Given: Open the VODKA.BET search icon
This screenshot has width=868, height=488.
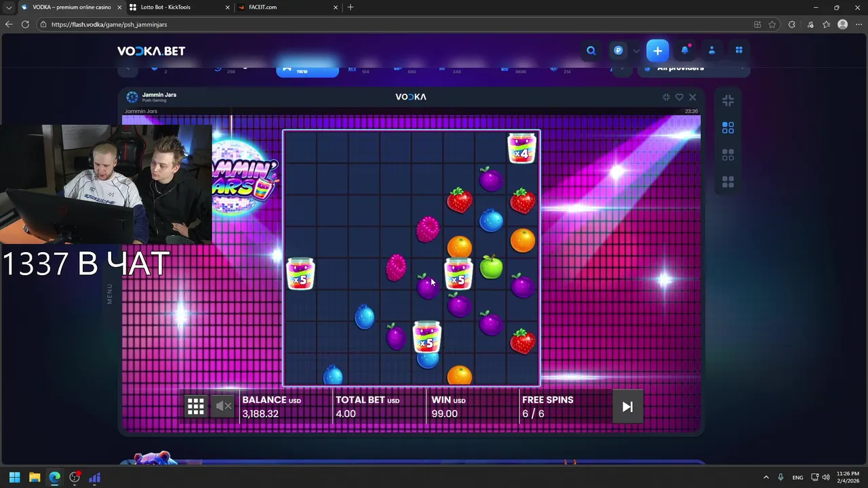Looking at the screenshot, I should [591, 51].
